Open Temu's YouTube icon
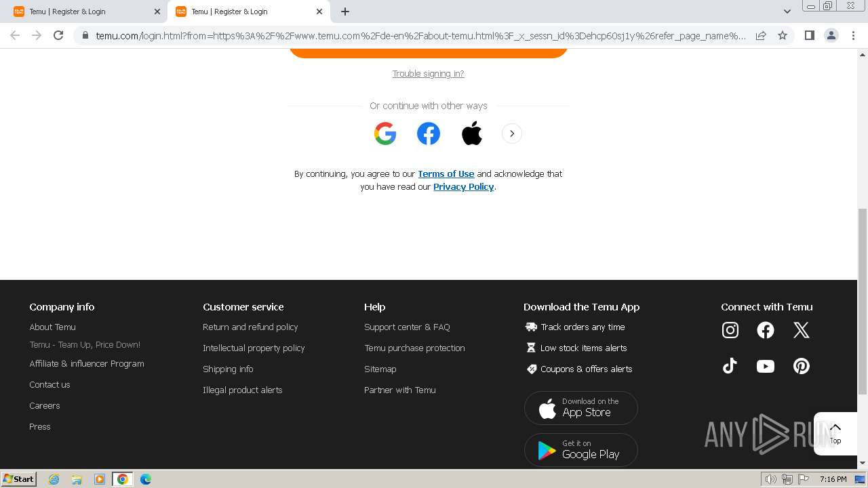The width and height of the screenshot is (868, 488). 766,366
